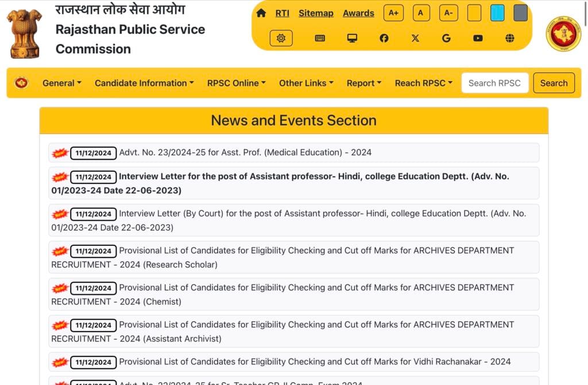588x385 pixels.
Task: Open the RPSC Facebook page icon
Action: [384, 38]
